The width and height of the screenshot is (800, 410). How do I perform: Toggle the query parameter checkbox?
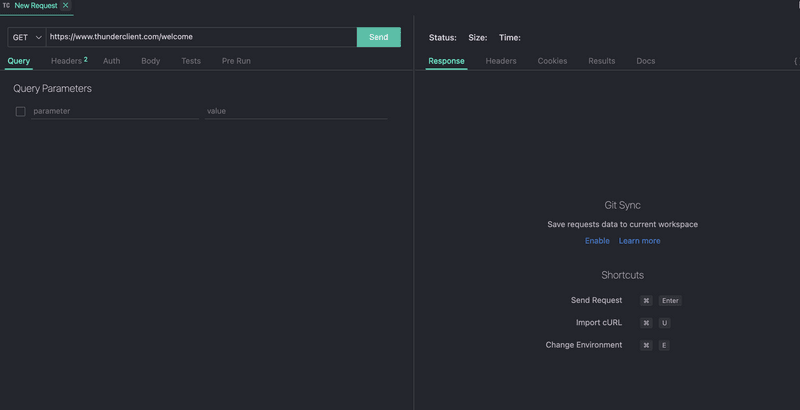(x=20, y=111)
